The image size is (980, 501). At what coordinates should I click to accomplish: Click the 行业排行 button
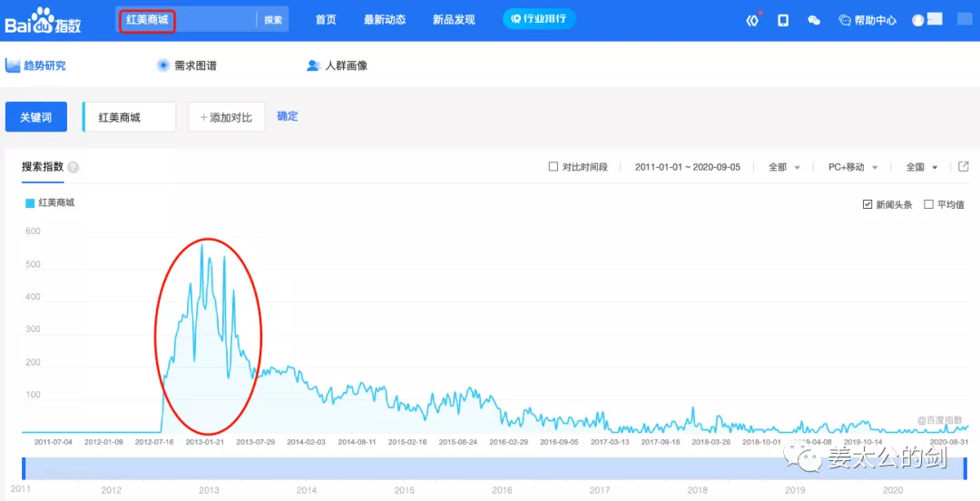(539, 19)
